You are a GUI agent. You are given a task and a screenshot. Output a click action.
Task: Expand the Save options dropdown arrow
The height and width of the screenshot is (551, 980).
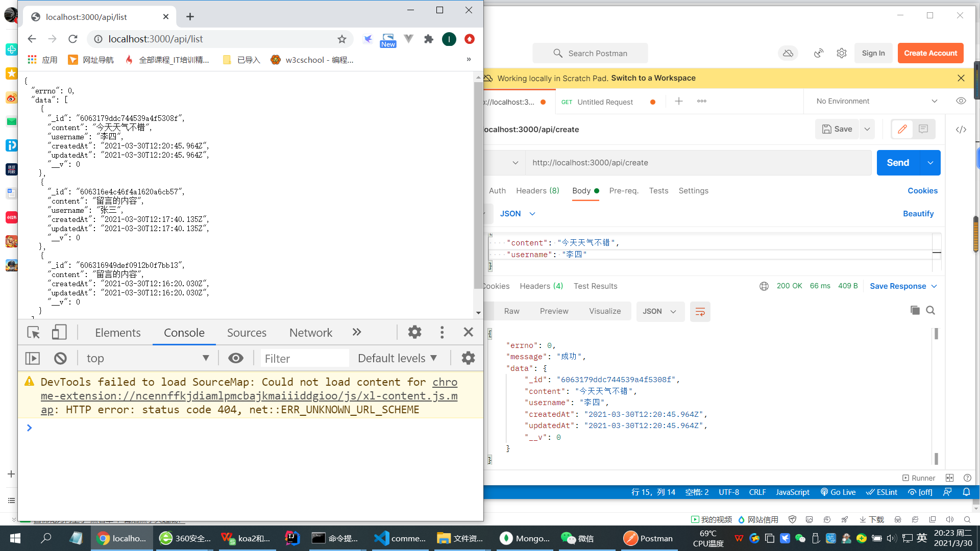(867, 129)
